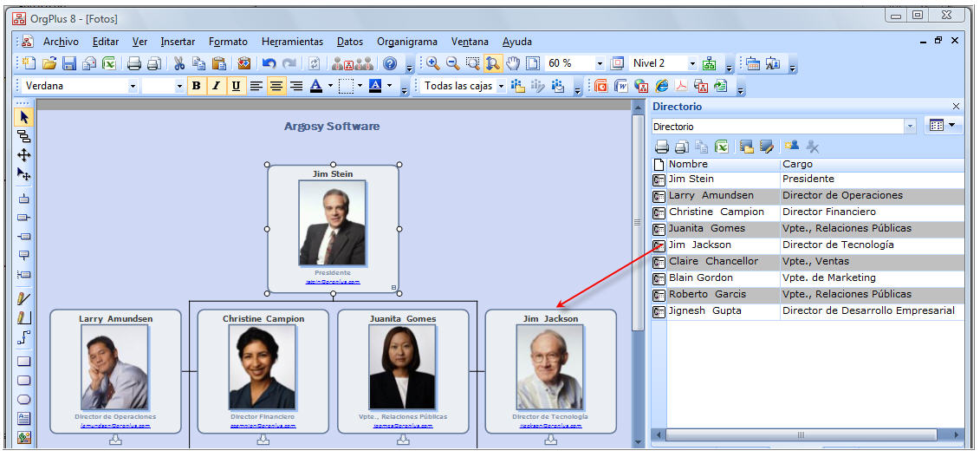The image size is (980, 457).
Task: Open the 60 % zoom dropdown
Action: [x=600, y=64]
